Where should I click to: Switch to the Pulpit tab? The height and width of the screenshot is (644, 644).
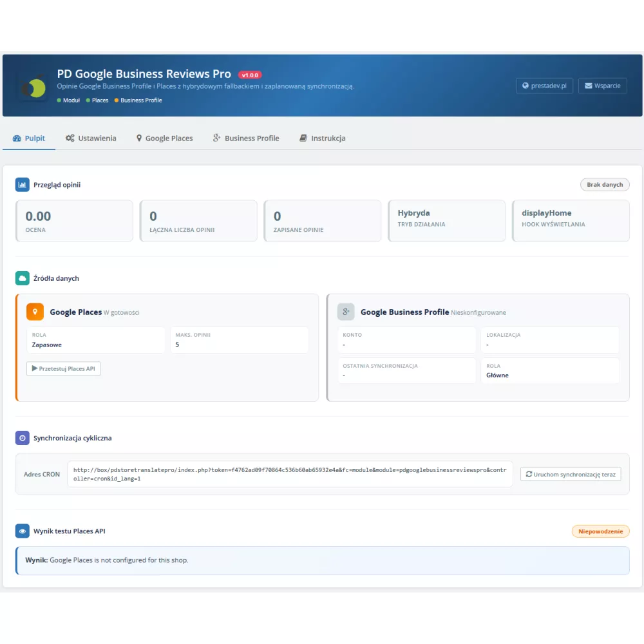click(x=29, y=138)
